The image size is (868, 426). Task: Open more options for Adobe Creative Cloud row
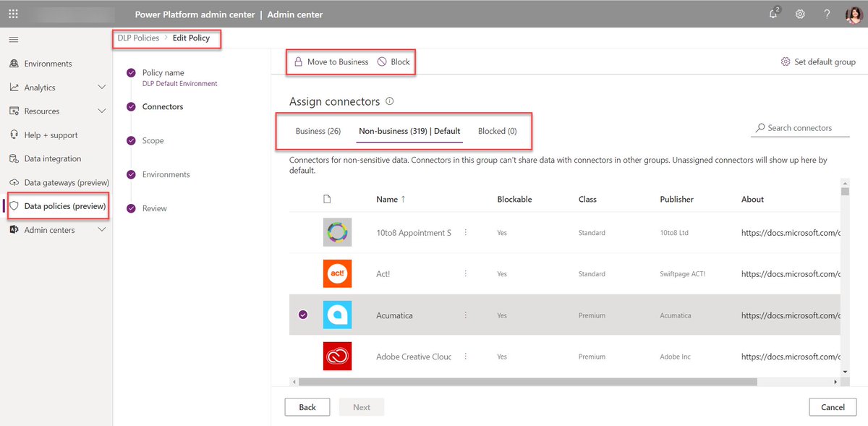pos(466,357)
